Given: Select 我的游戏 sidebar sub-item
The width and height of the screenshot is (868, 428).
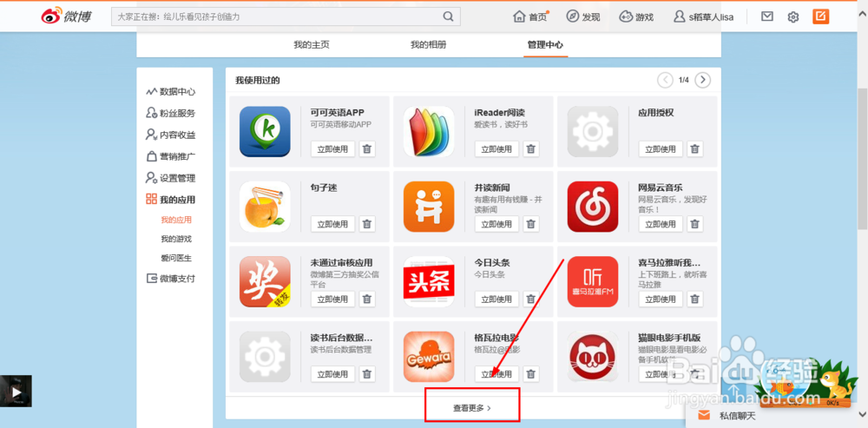Looking at the screenshot, I should pyautogui.click(x=176, y=240).
